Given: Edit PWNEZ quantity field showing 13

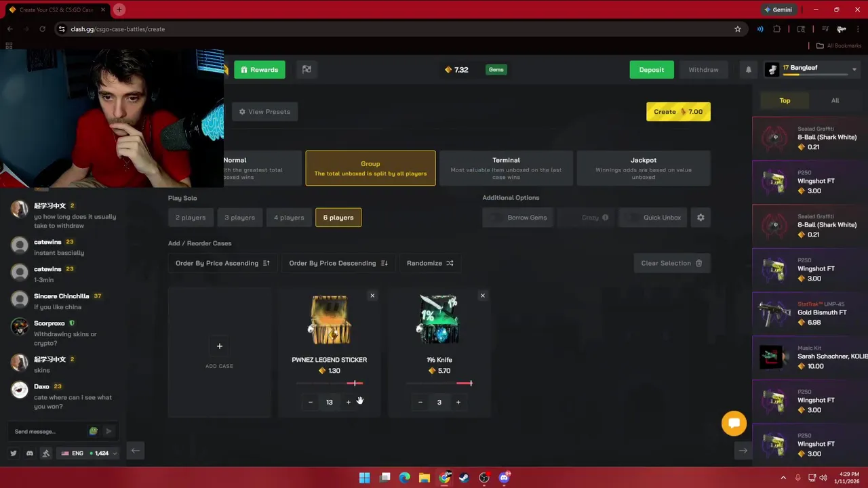Looking at the screenshot, I should tap(330, 403).
